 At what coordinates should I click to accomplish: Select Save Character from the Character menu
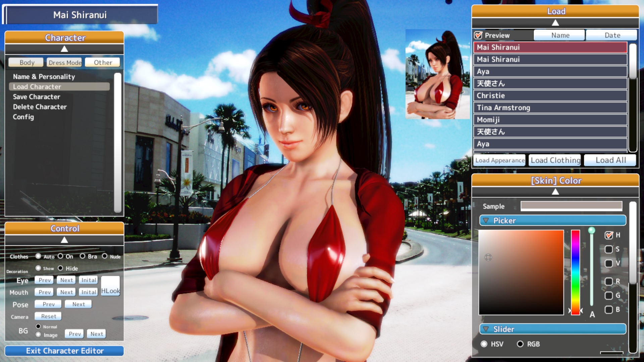tap(37, 97)
